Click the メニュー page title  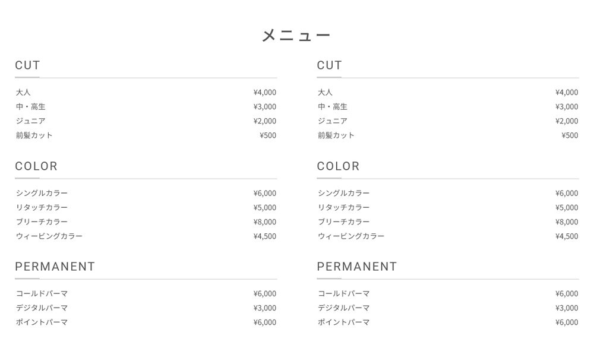(296, 35)
